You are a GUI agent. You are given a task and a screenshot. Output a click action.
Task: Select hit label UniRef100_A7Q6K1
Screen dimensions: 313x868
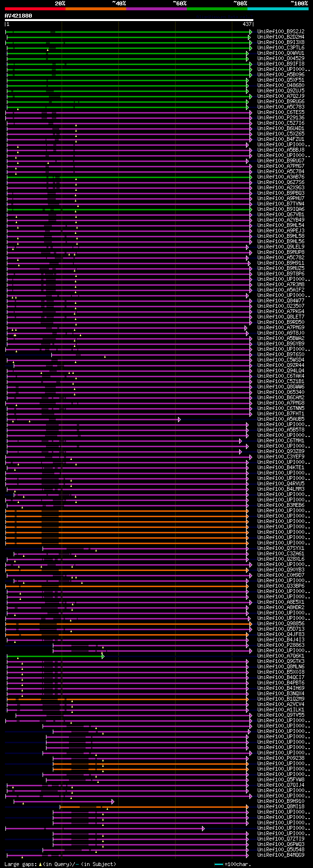[x=281, y=656]
